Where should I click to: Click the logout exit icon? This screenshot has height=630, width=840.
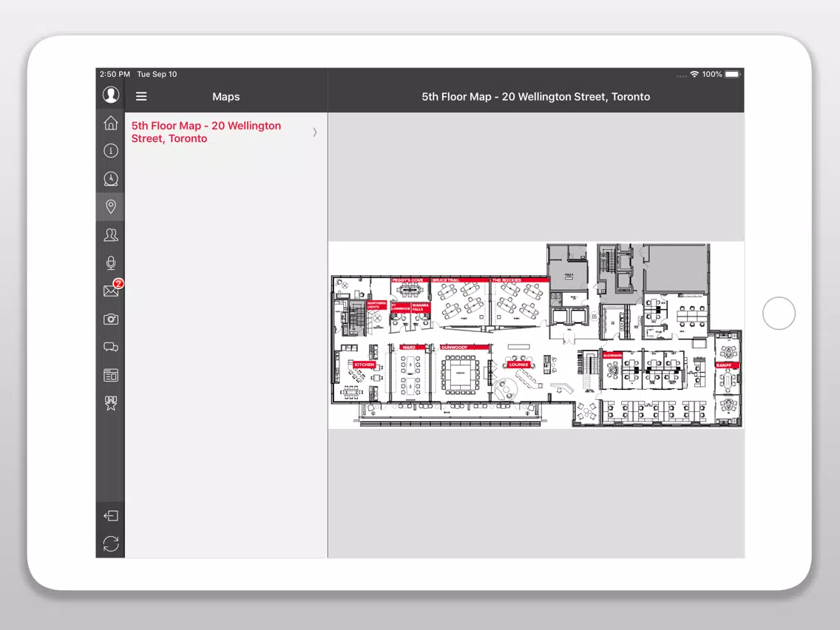(x=111, y=516)
